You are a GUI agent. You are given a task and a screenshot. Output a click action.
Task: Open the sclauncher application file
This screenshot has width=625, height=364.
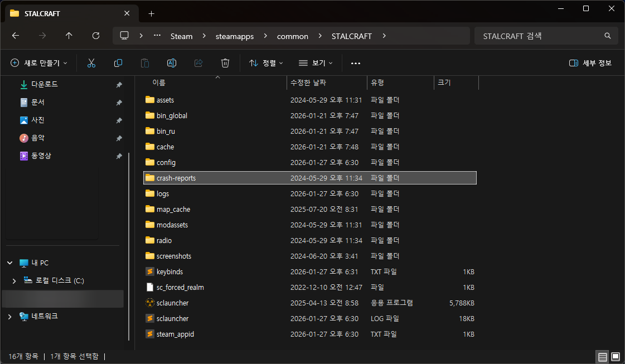pos(172,303)
